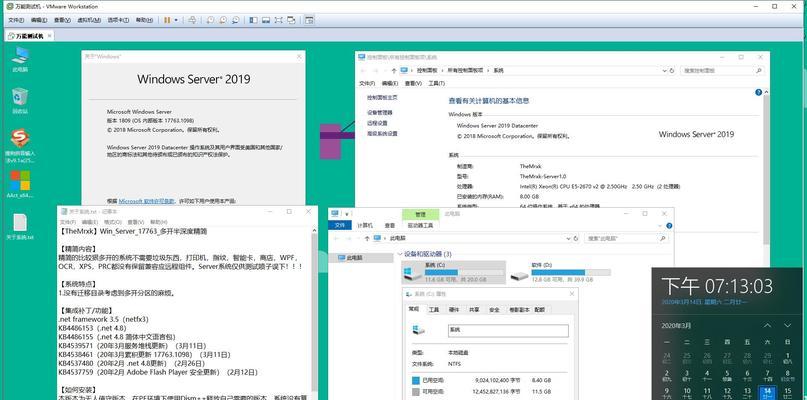Switch to 工具 tab in C: properties
807x400 pixels.
point(434,309)
